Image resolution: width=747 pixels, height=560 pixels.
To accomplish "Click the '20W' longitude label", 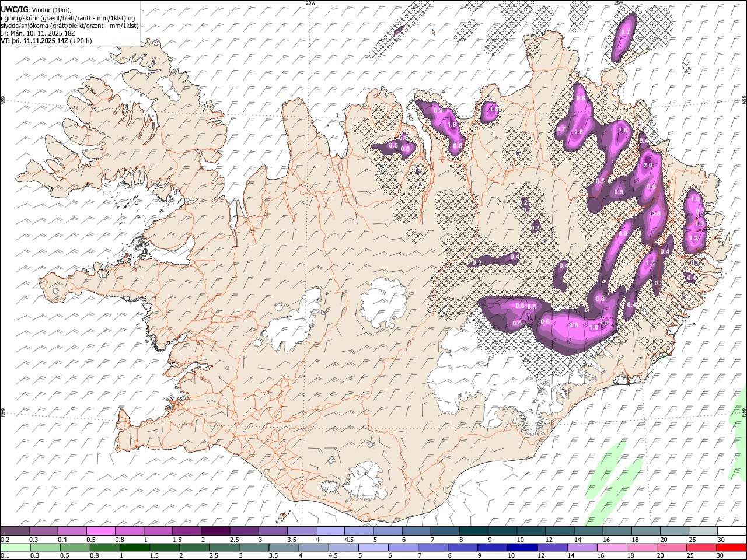I will pos(310,3).
